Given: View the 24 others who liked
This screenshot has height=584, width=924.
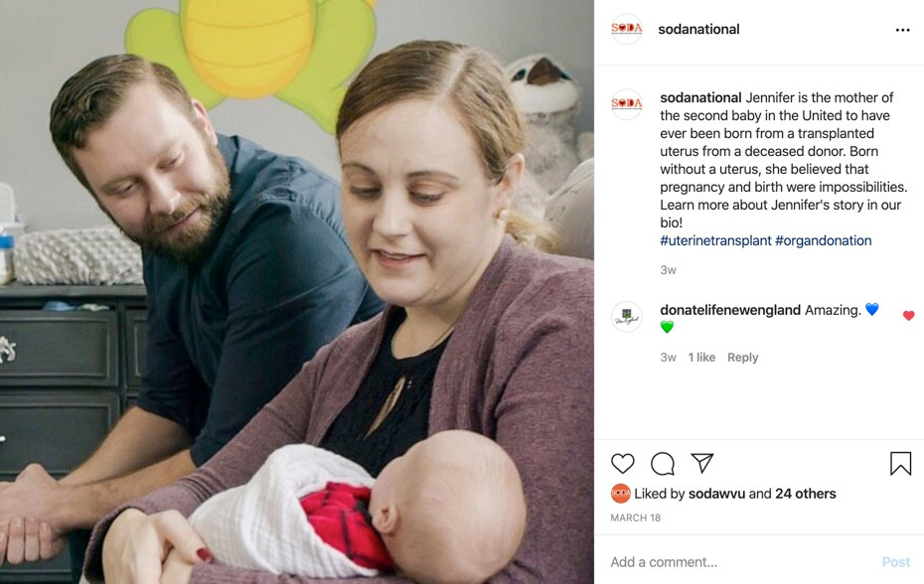Looking at the screenshot, I should [806, 494].
